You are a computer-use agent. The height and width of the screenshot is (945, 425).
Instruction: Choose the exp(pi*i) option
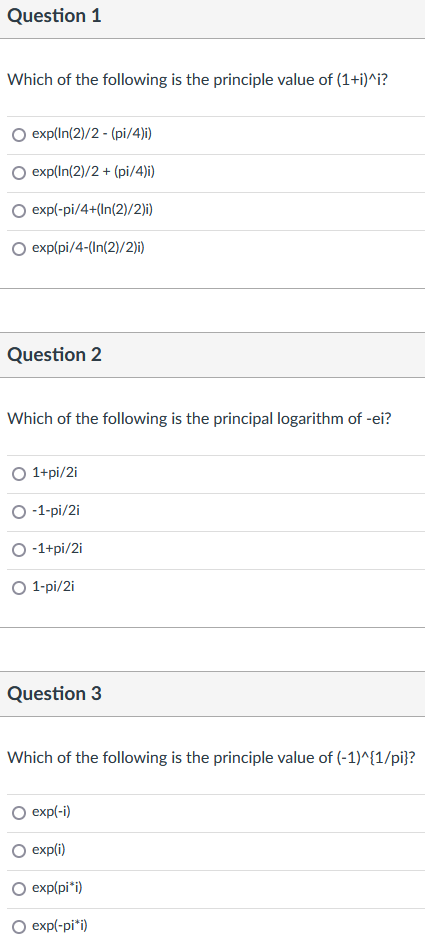pyautogui.click(x=19, y=888)
